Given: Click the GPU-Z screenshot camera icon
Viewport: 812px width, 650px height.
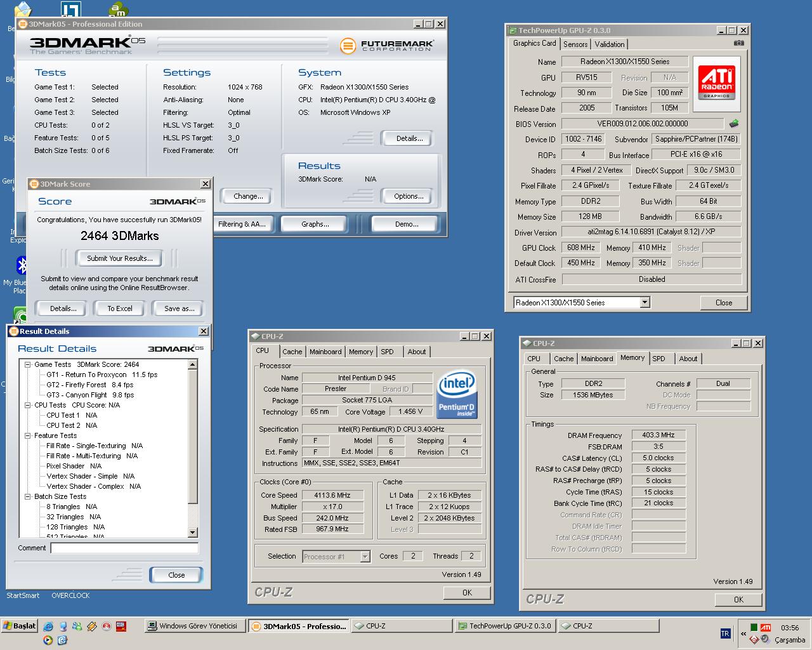Looking at the screenshot, I should click(738, 43).
